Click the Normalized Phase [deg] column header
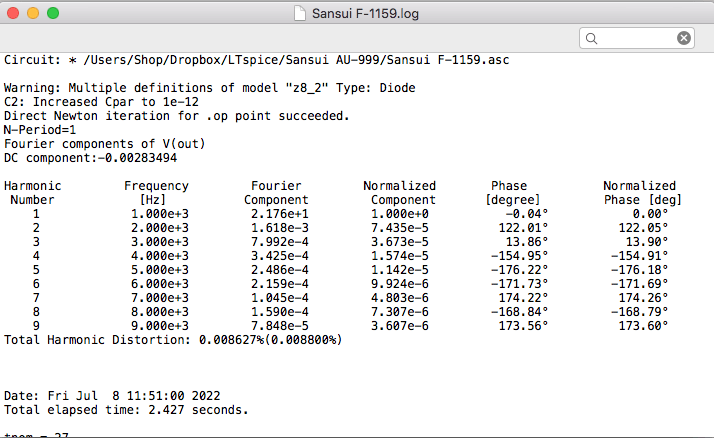 (642, 193)
